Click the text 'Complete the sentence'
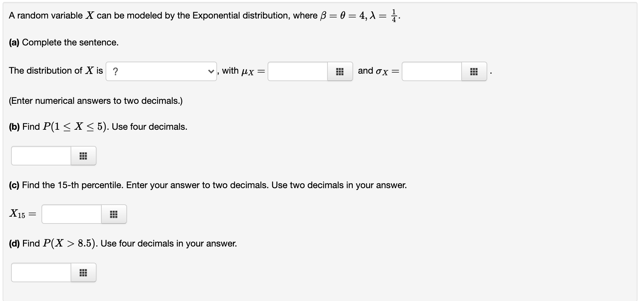 [x=63, y=42]
